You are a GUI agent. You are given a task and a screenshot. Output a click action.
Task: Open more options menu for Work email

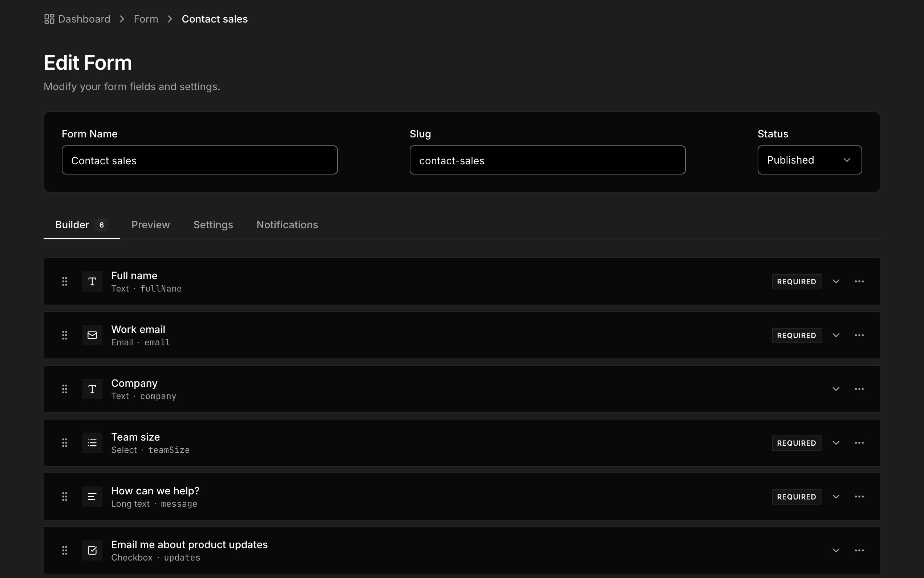coord(859,335)
